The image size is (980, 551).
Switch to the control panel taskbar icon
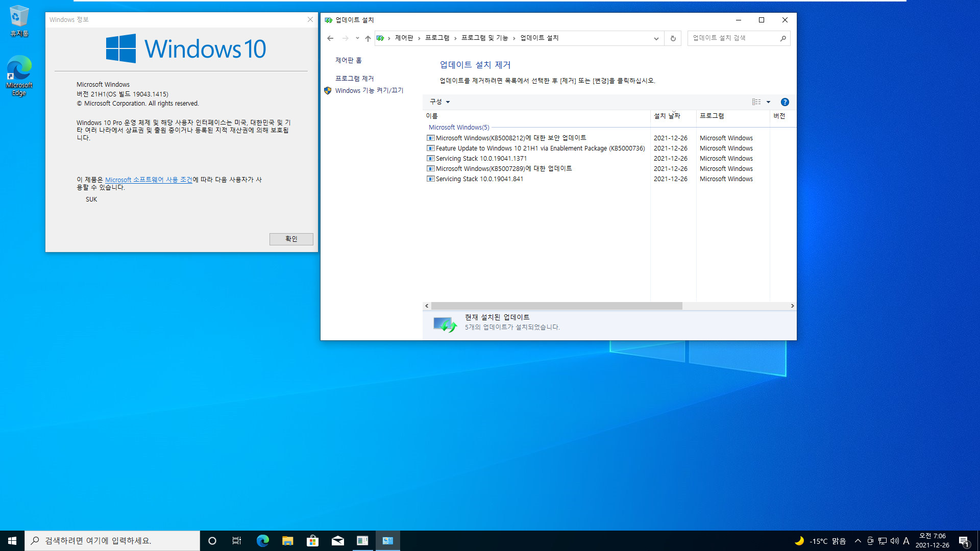[388, 541]
